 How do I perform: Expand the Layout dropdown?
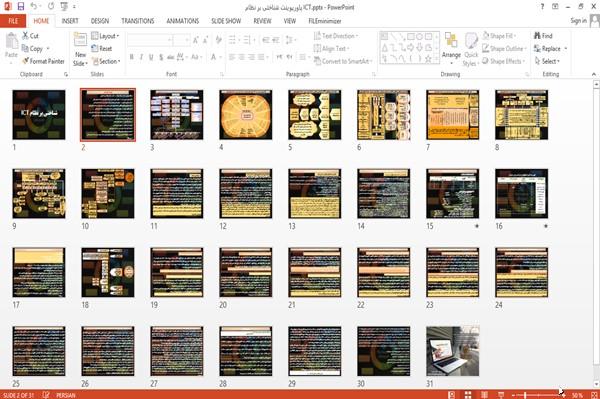point(106,36)
